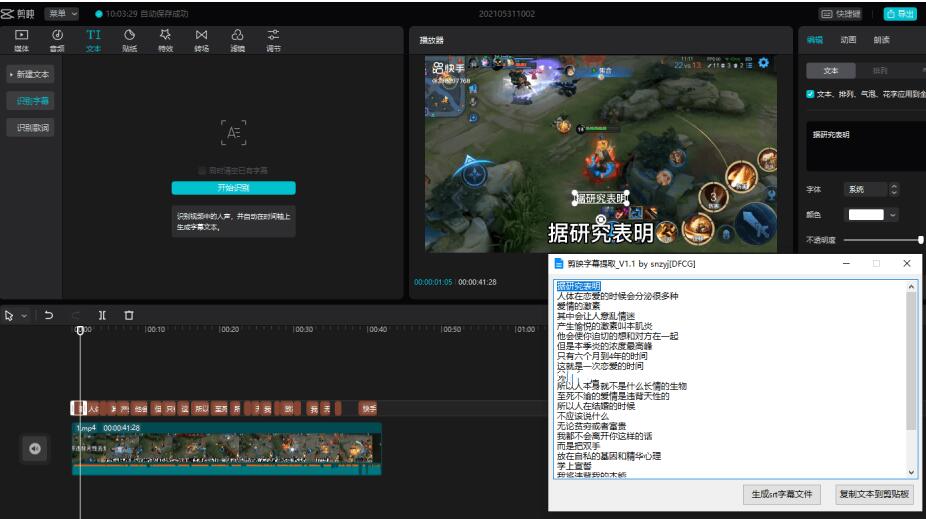Click the gear icon on video preview
The width and height of the screenshot is (926, 519).
(764, 63)
